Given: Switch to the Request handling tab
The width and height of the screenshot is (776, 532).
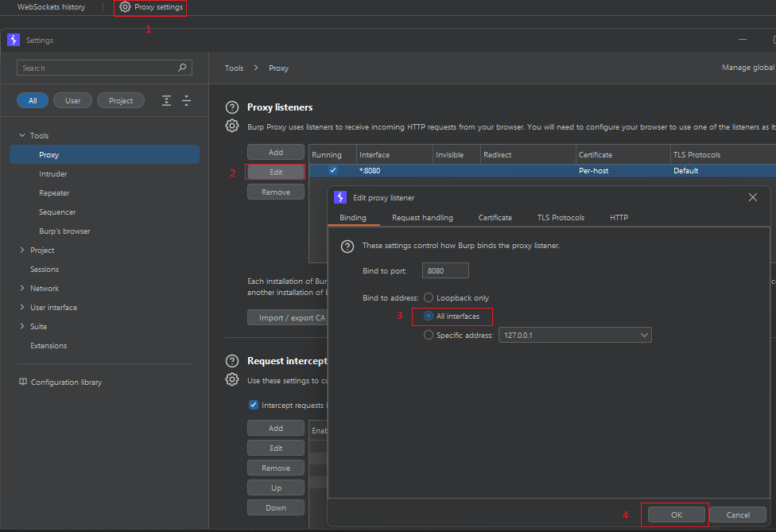Looking at the screenshot, I should [x=422, y=218].
